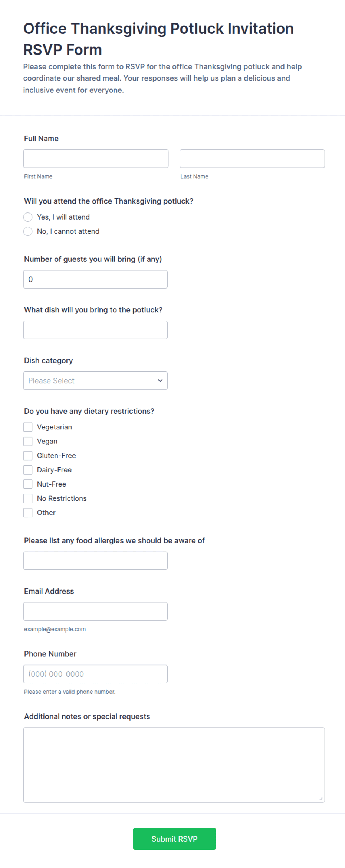Select "No, I cannot attend" option
The image size is (345, 868).
(28, 231)
